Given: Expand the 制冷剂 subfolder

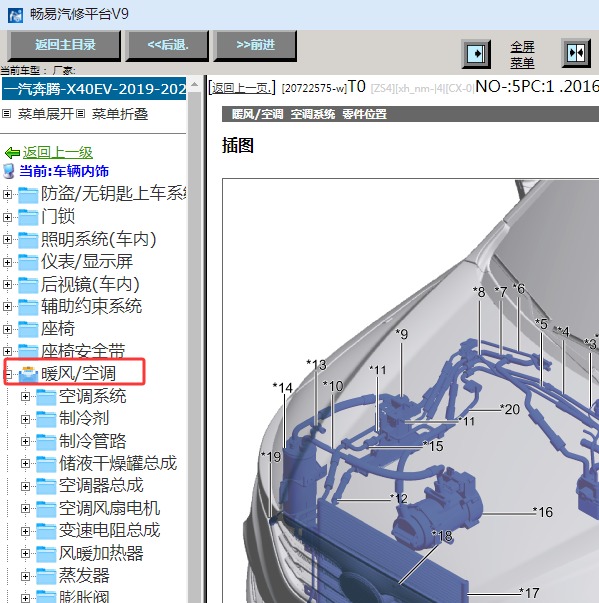Looking at the screenshot, I should 25,419.
